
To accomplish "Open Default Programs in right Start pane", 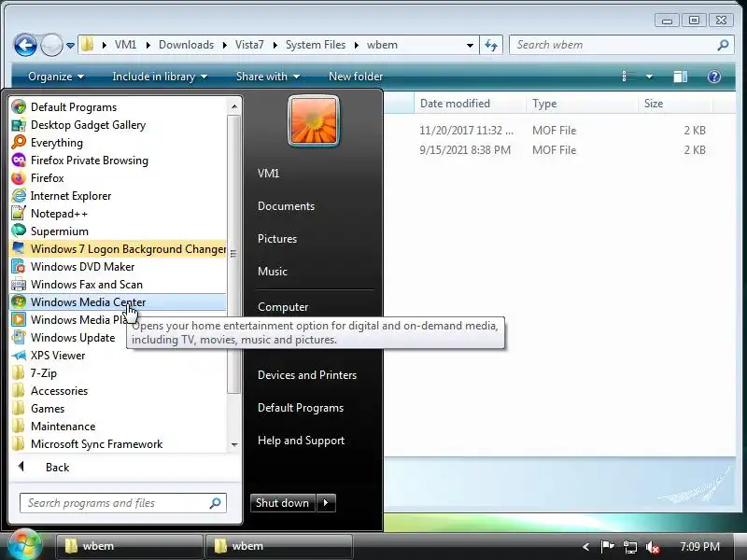I will pos(301,408).
